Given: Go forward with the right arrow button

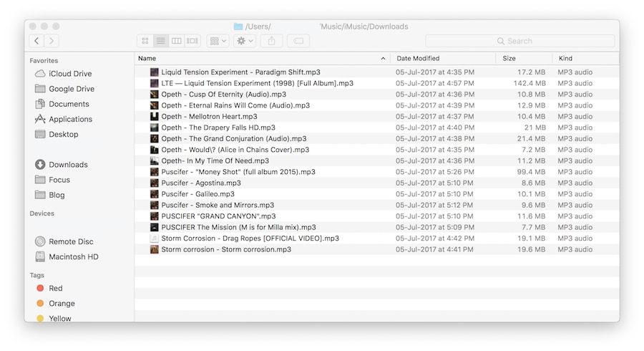Looking at the screenshot, I should pyautogui.click(x=52, y=41).
